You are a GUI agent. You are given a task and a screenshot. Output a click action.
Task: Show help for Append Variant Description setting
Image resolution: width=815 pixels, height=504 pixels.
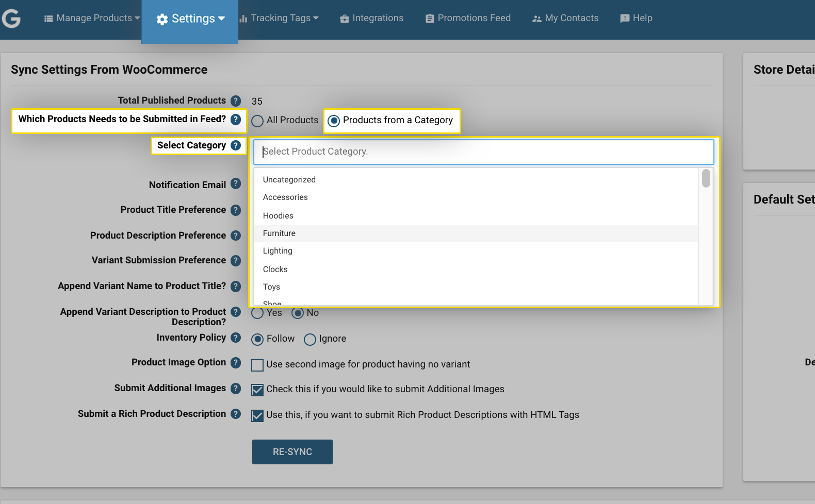pyautogui.click(x=236, y=312)
